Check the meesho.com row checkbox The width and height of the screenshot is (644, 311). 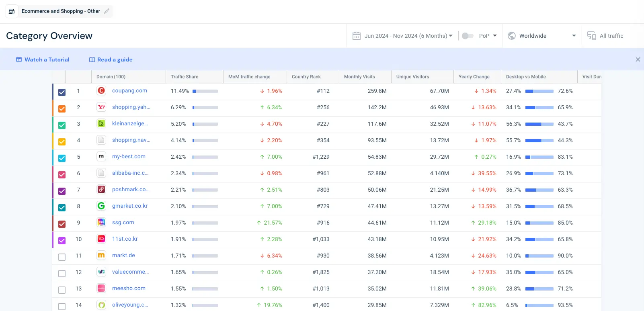[62, 290]
